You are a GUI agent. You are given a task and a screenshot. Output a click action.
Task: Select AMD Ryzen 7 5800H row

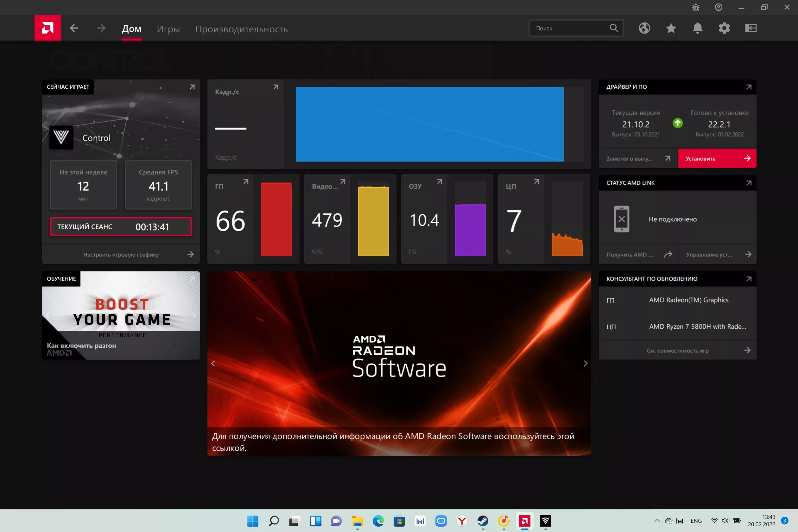(x=678, y=327)
